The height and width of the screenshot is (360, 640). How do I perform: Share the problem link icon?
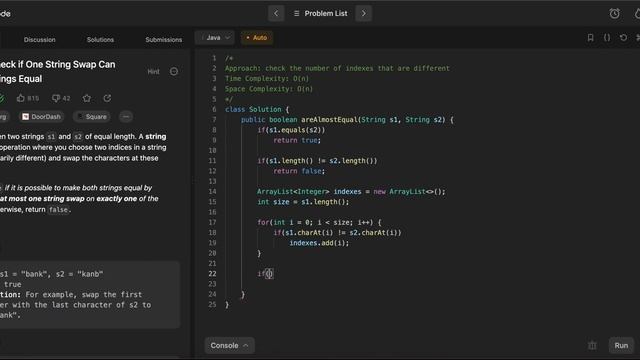107,98
